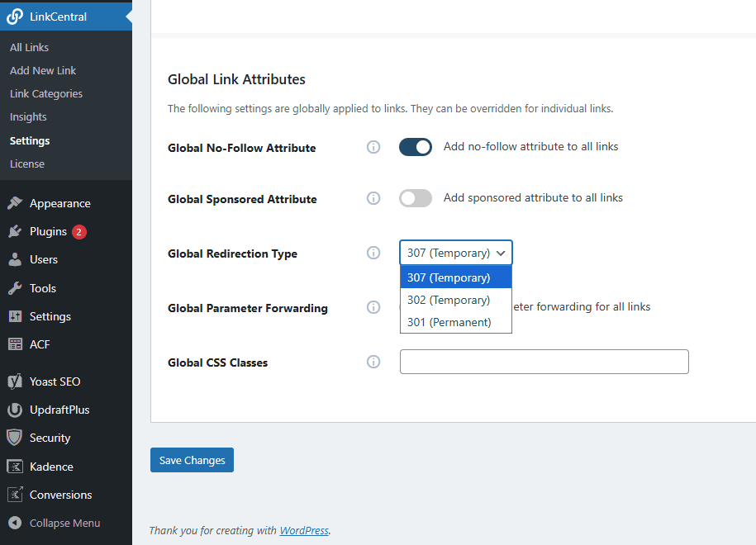Click the info icon beside Global No-Follow Attribute
This screenshot has width=756, height=545.
pos(373,147)
